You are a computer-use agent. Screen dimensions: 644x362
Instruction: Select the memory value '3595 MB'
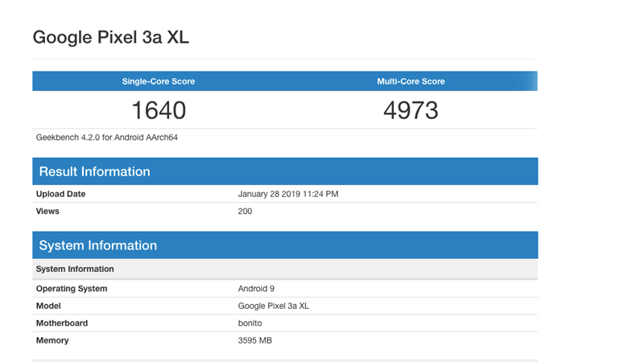254,340
